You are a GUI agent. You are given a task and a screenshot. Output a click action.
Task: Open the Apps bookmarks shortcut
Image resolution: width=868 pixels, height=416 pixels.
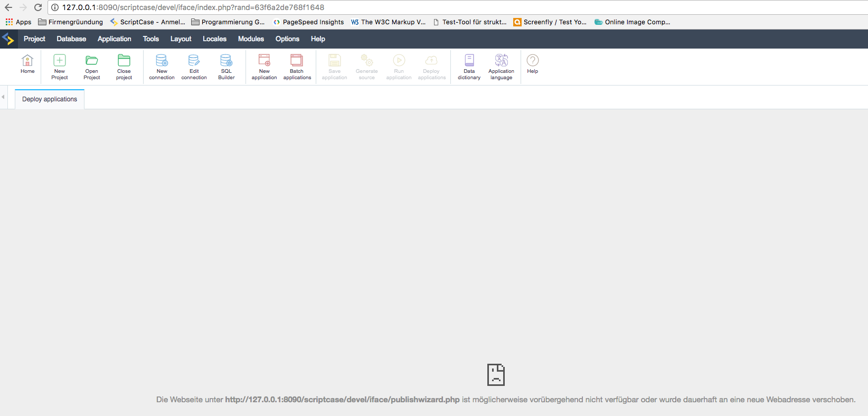(18, 22)
